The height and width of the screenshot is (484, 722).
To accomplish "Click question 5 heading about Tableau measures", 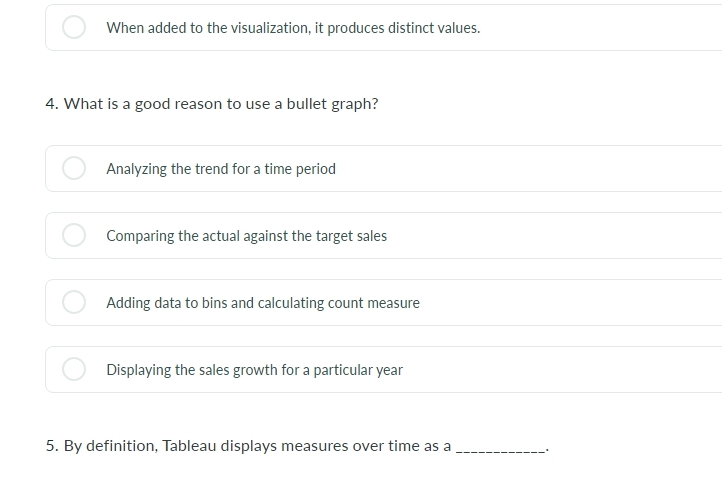I will click(x=297, y=446).
